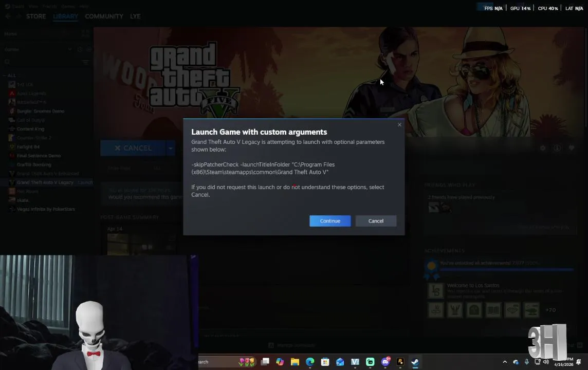Click the blue CANCEL launch button

tap(133, 148)
